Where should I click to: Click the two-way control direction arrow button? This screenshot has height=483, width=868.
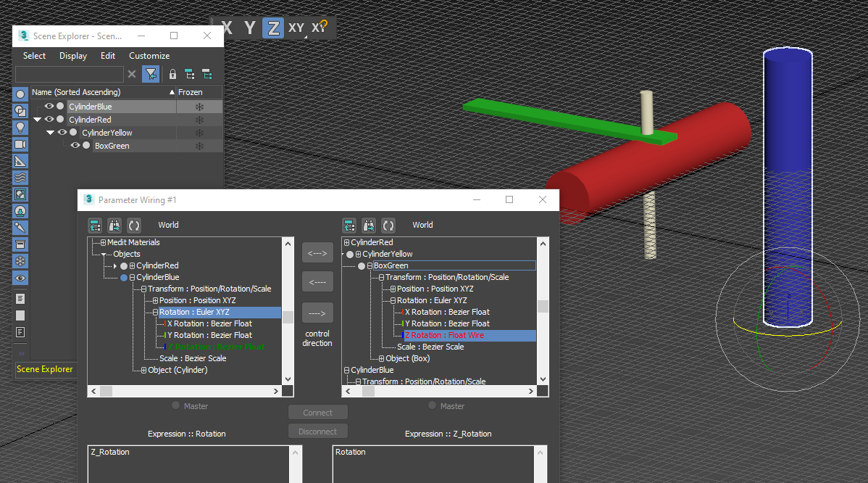point(317,252)
